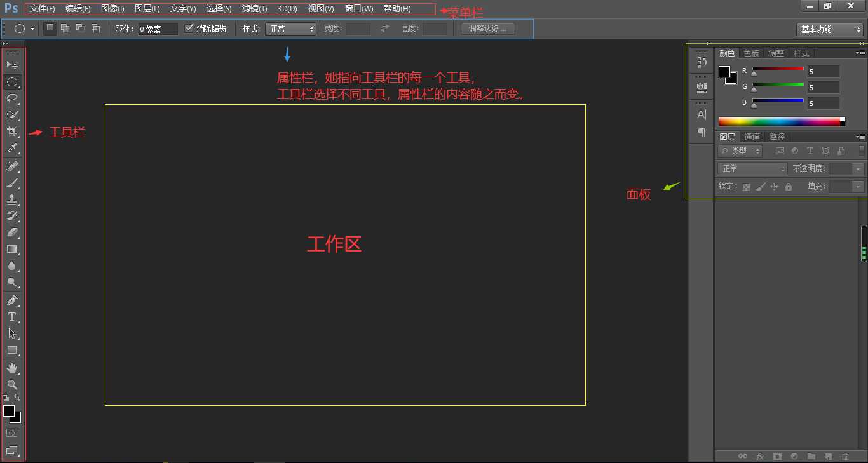Screen dimensions: 868x463
Task: Change screen mode at toolbar bottom
Action: pos(12,450)
